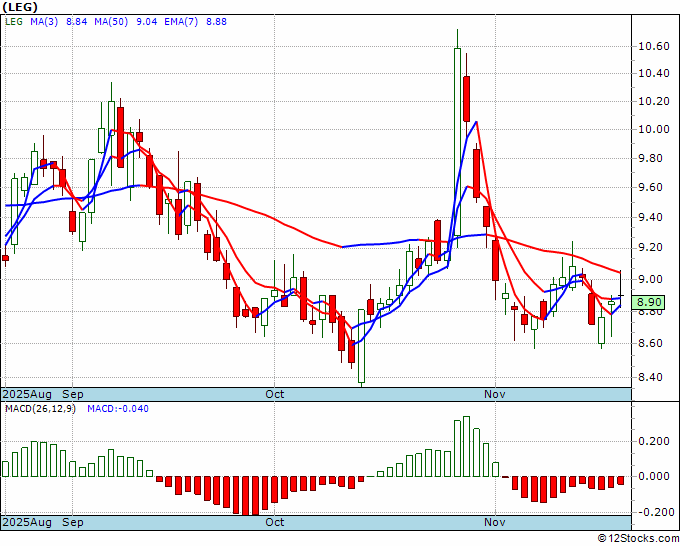680x546 pixels.
Task: Click the 8.40 price axis label
Action: click(654, 377)
